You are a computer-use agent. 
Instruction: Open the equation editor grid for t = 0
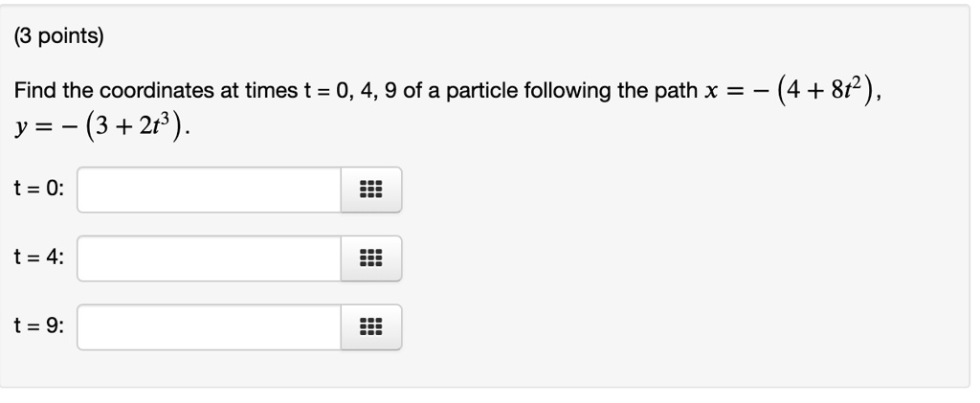click(371, 190)
